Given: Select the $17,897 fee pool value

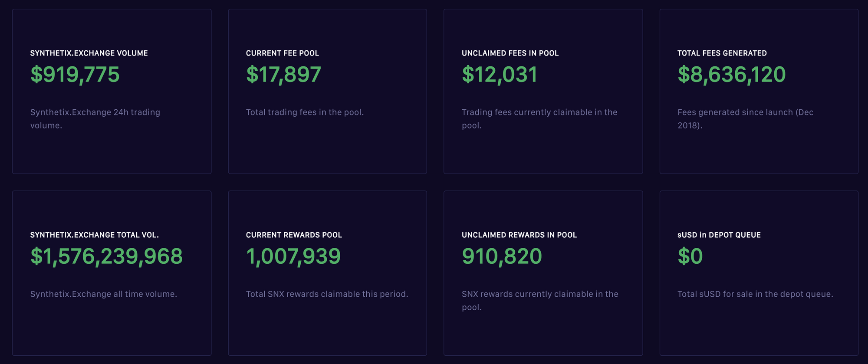Looking at the screenshot, I should pos(283,74).
